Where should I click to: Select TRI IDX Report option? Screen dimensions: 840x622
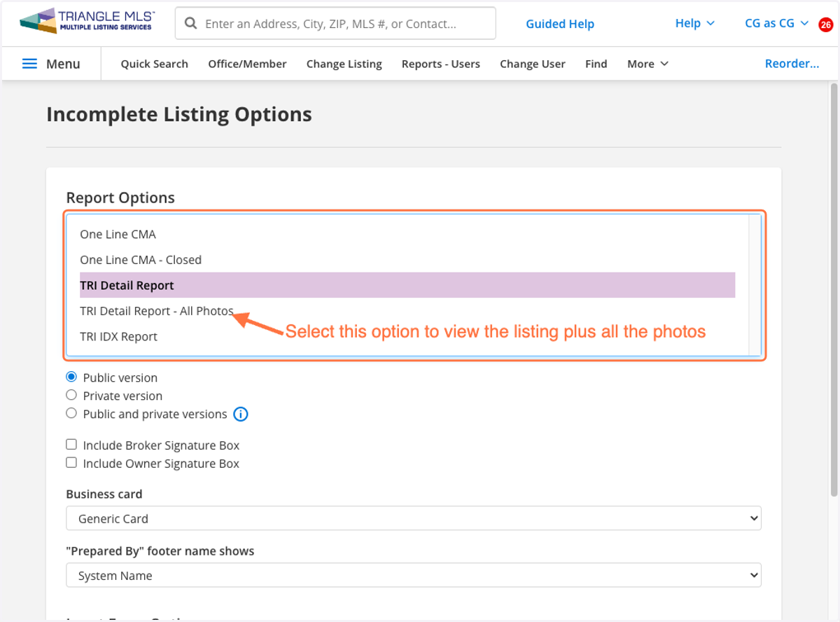[407, 336]
